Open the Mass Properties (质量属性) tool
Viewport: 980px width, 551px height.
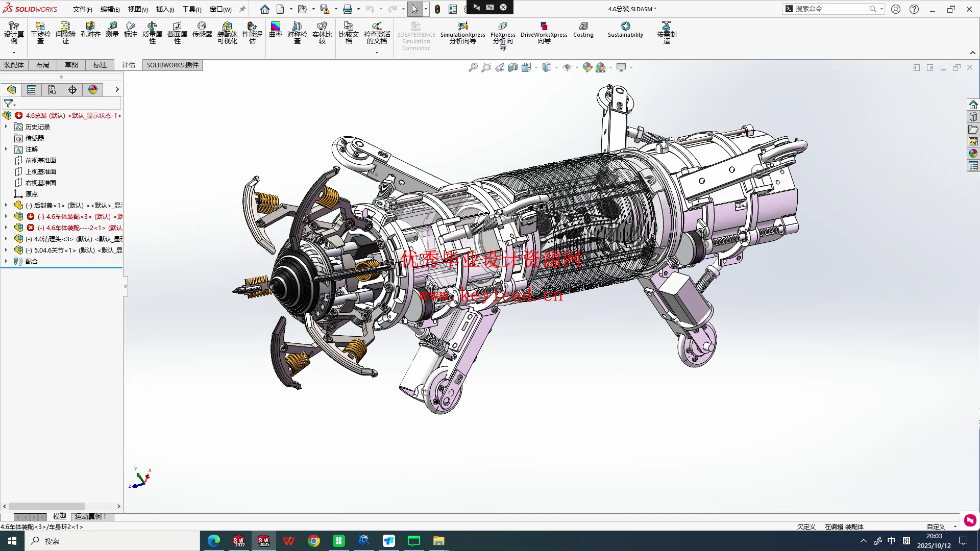[x=152, y=32]
